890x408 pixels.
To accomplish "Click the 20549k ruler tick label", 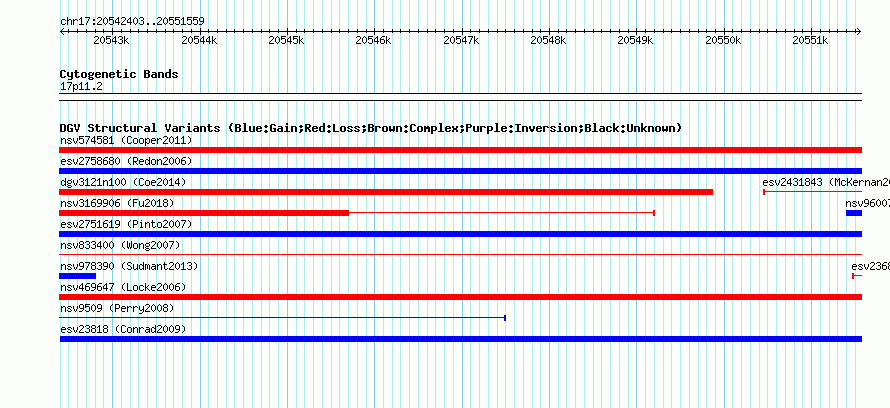I will click(636, 41).
